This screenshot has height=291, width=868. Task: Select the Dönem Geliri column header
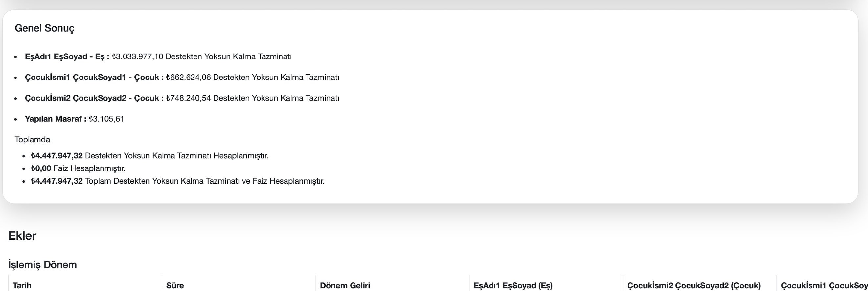pos(345,286)
